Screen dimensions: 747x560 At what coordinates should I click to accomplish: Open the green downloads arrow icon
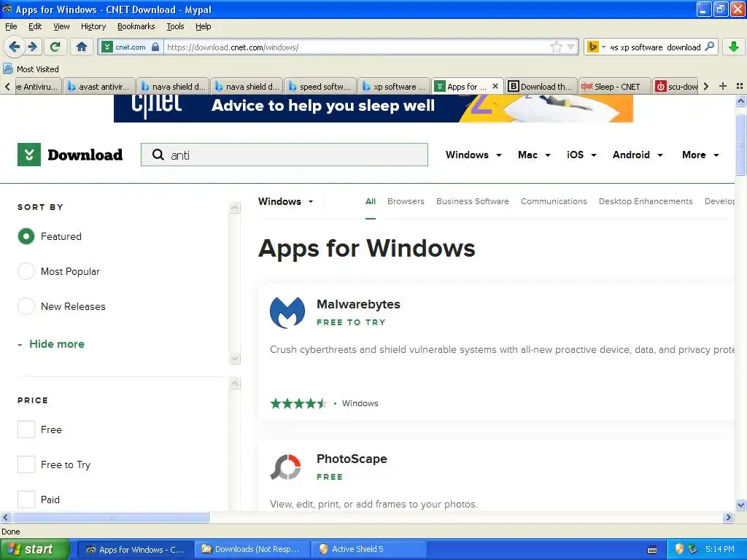pos(734,47)
